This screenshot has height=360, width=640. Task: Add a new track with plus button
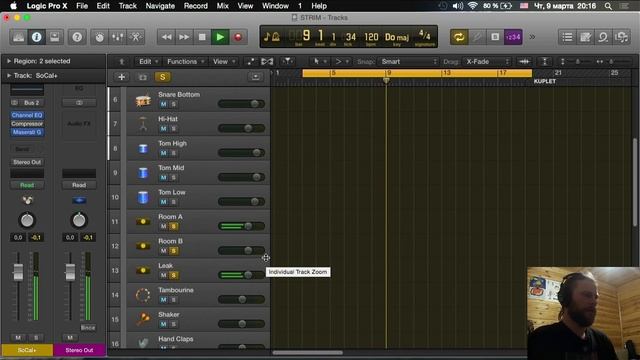pos(121,77)
